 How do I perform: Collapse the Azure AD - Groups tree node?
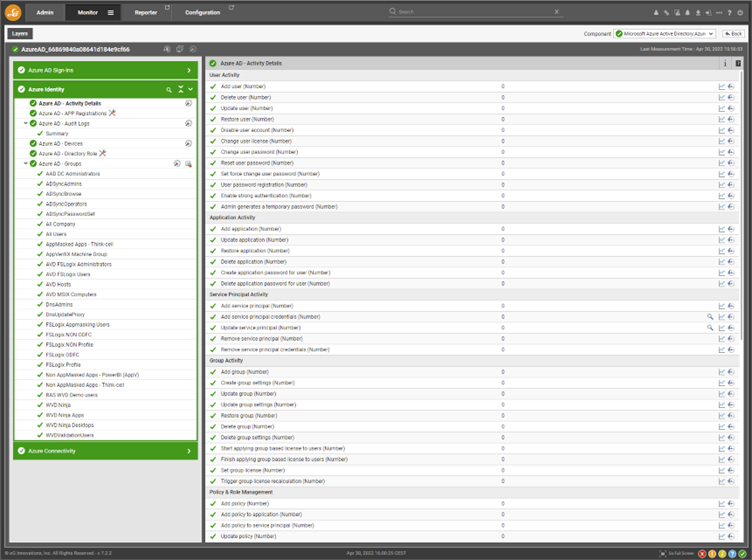coord(26,163)
